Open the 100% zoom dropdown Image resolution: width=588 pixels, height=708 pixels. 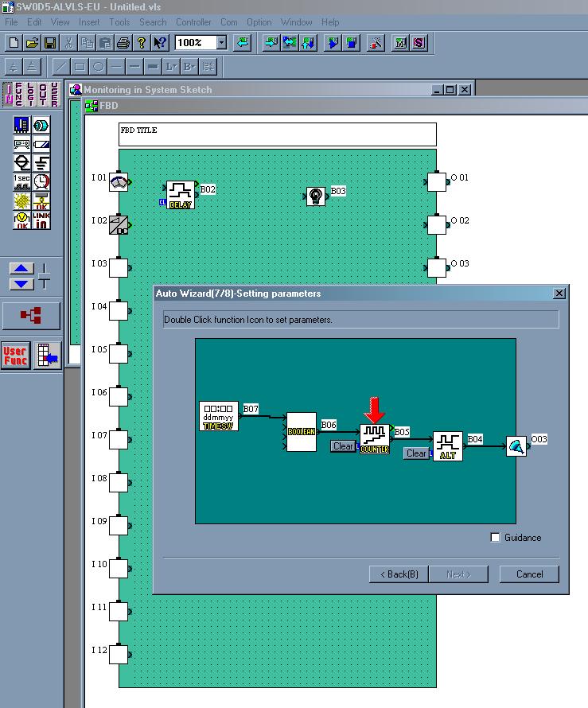tap(221, 42)
